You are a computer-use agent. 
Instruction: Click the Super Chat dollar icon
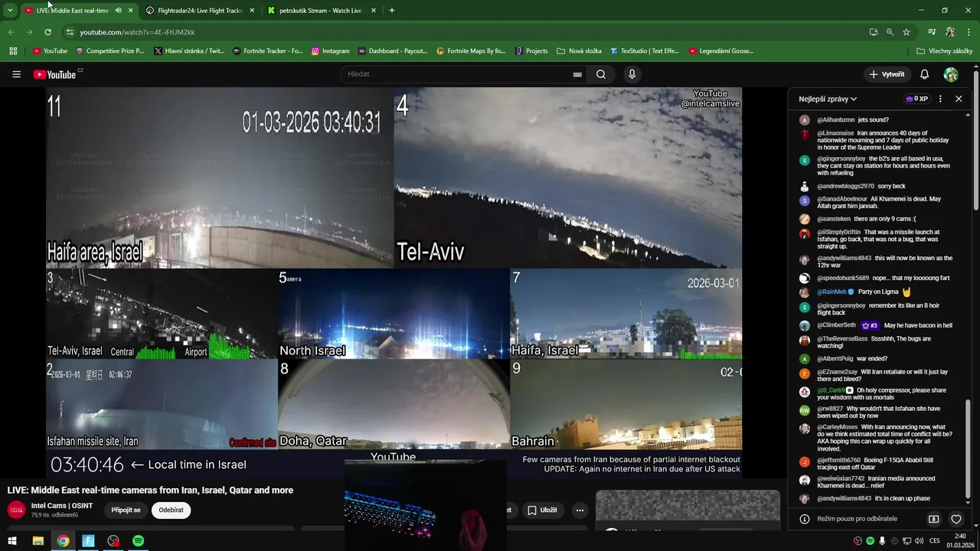click(x=933, y=519)
